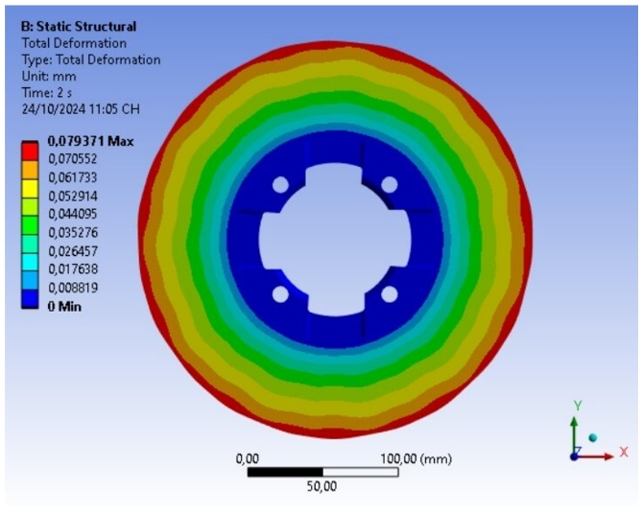Select the lower-left bolt hole on disc
Screen dimensions: 644x507
pyautogui.click(x=281, y=294)
